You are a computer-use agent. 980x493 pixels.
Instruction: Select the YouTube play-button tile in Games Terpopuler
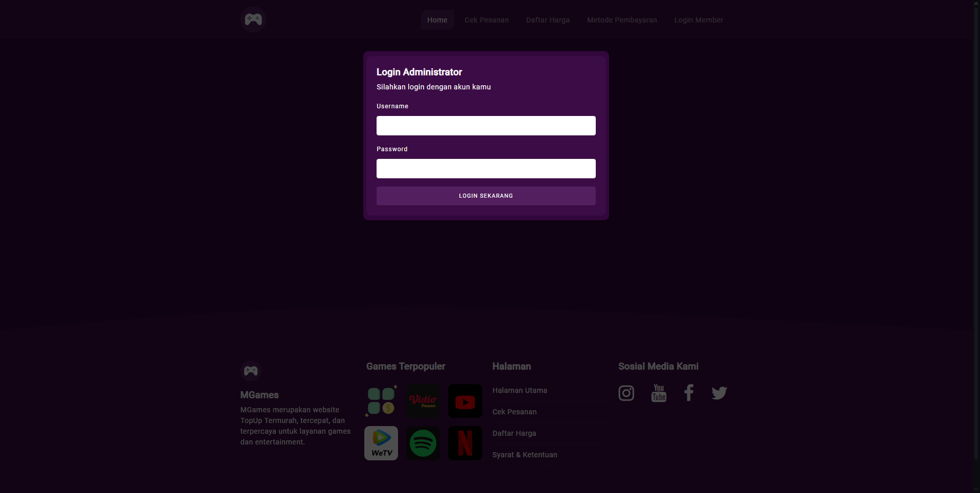click(465, 401)
